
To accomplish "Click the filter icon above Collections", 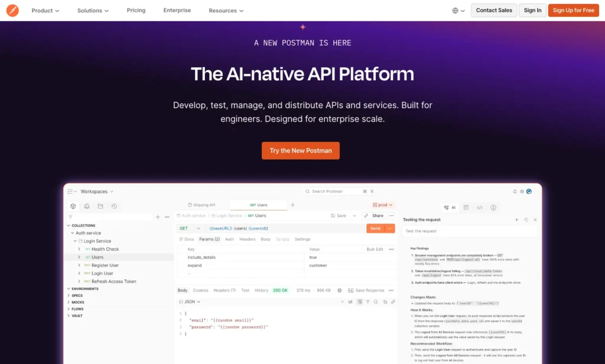I will coord(70,217).
